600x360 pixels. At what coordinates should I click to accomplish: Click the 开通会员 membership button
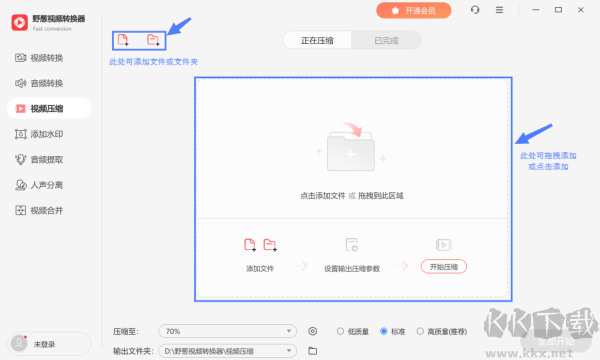tap(414, 10)
